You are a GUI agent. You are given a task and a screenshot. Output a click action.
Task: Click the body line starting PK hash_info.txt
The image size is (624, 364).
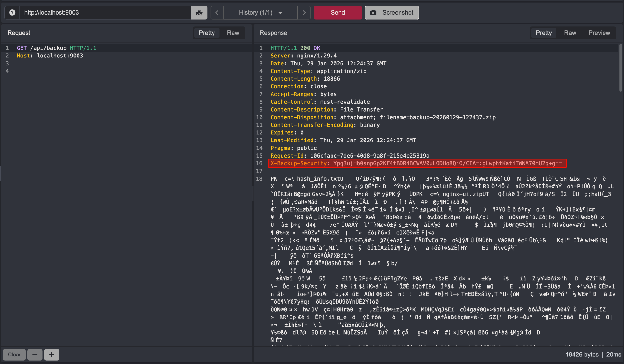point(438,179)
